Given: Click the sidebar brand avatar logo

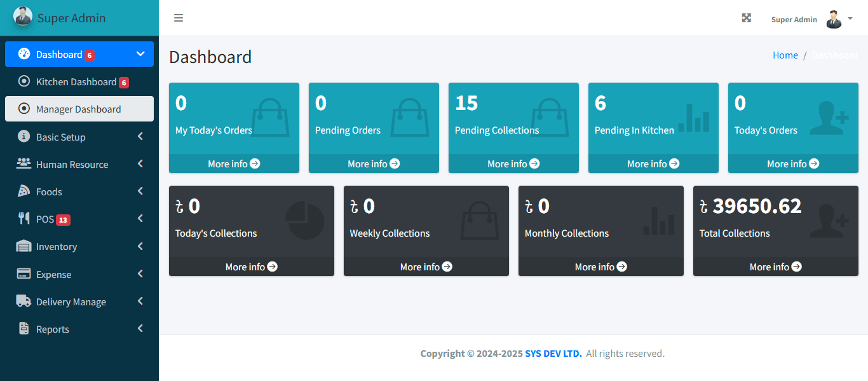Looking at the screenshot, I should (23, 16).
